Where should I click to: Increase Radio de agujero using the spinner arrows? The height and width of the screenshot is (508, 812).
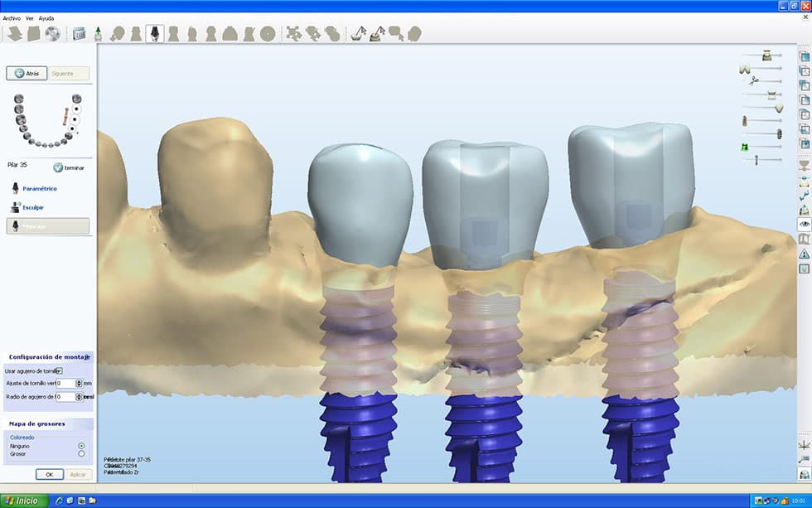click(x=79, y=395)
